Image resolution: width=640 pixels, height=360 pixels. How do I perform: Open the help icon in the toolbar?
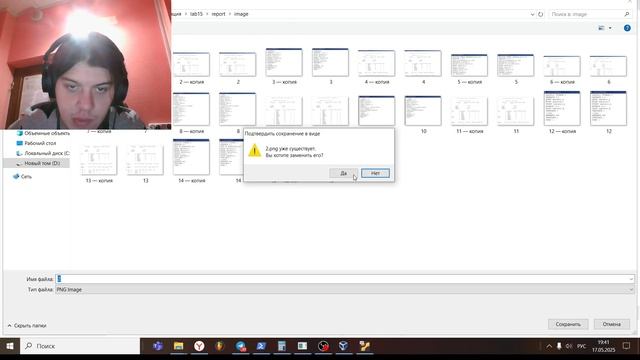(627, 28)
